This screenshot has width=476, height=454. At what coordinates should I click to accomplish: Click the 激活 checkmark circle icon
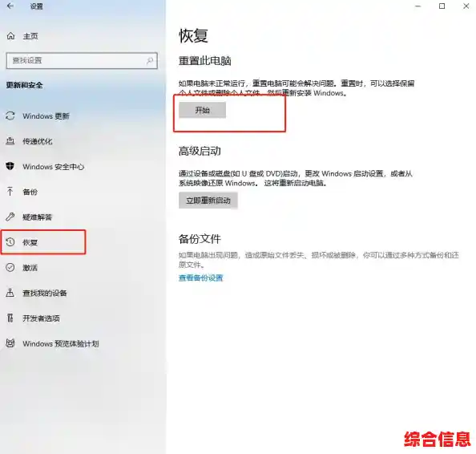[x=10, y=267]
